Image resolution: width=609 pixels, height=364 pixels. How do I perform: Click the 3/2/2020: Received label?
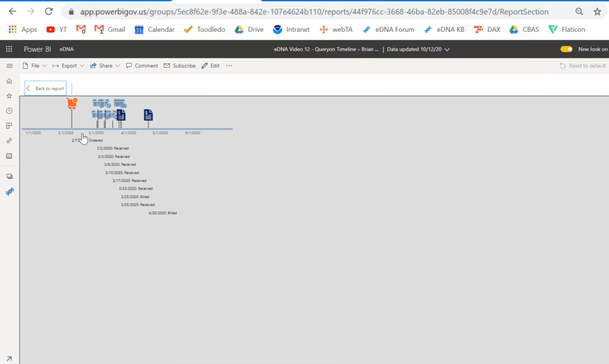click(113, 148)
